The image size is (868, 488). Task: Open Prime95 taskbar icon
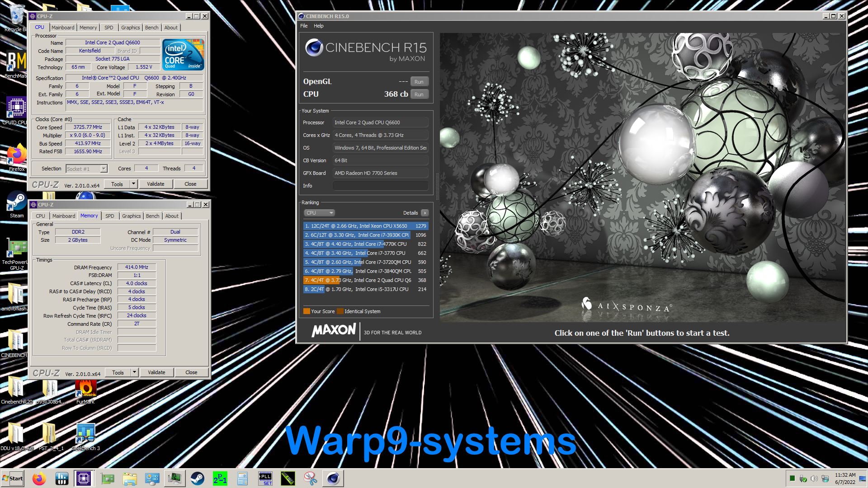pos(220,479)
